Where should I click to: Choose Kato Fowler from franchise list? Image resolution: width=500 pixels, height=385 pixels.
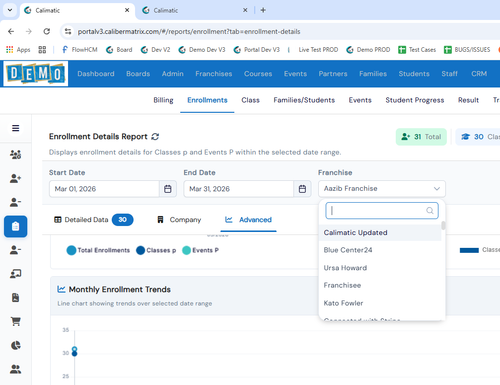coord(380,303)
